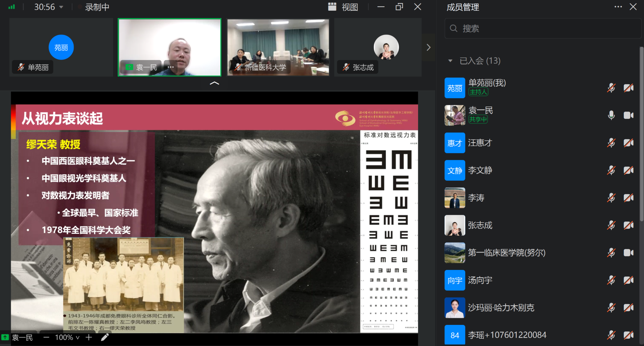Show more video tiles with right arrow
644x346 pixels.
point(428,47)
